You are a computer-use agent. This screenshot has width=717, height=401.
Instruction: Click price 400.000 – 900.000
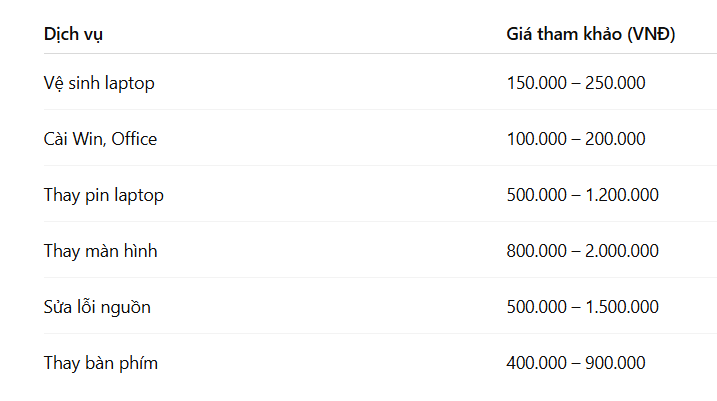[x=576, y=363]
